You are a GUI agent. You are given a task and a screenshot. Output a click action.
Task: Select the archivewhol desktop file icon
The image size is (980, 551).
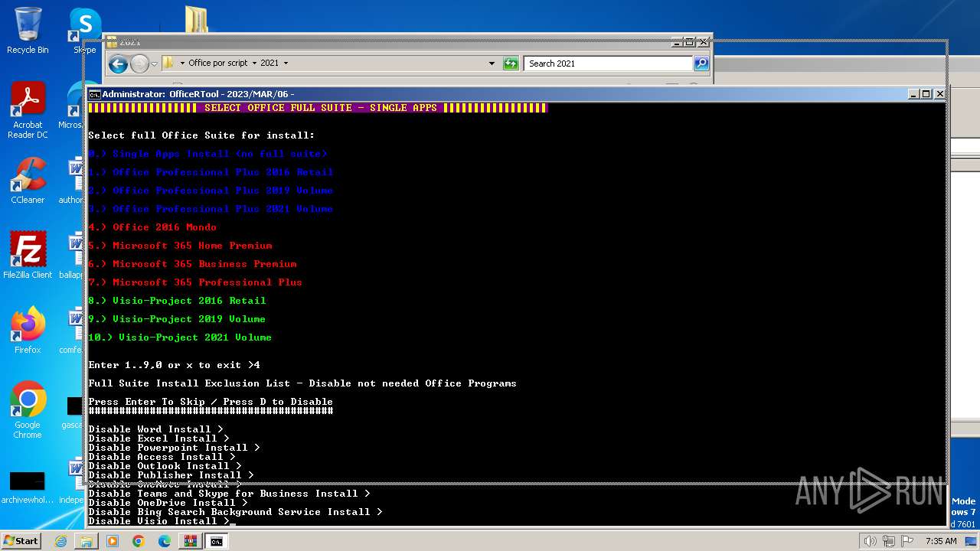[x=28, y=487]
